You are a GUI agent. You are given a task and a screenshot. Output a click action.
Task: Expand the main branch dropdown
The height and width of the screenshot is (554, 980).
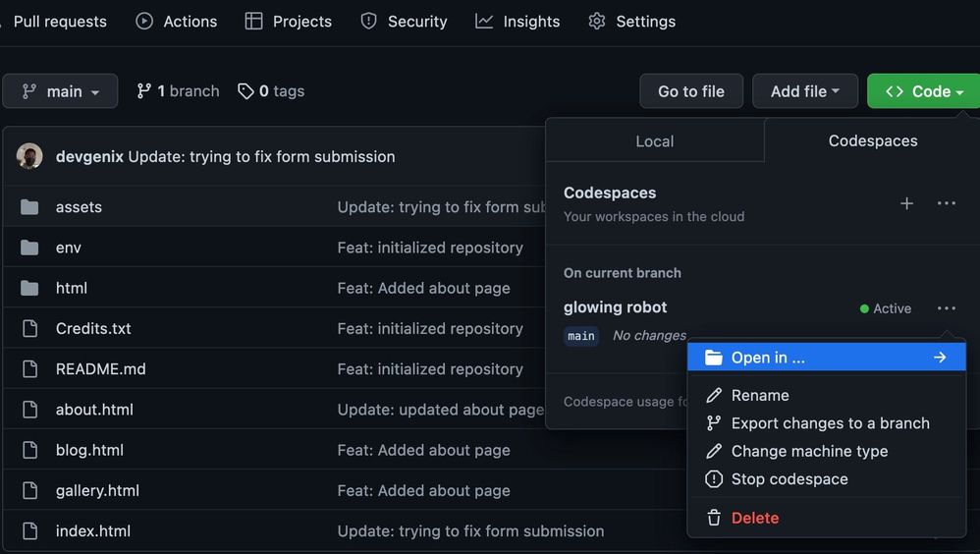point(60,91)
